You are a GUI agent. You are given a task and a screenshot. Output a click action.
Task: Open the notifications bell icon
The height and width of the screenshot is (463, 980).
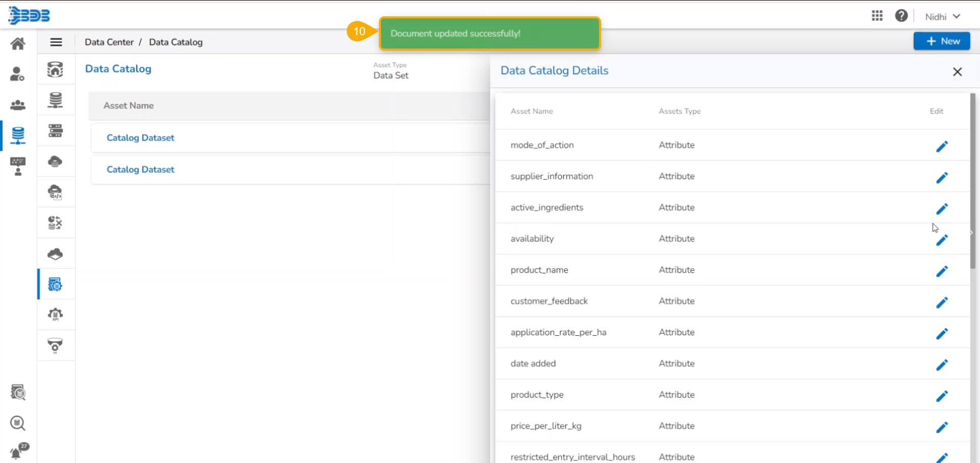pyautogui.click(x=17, y=452)
